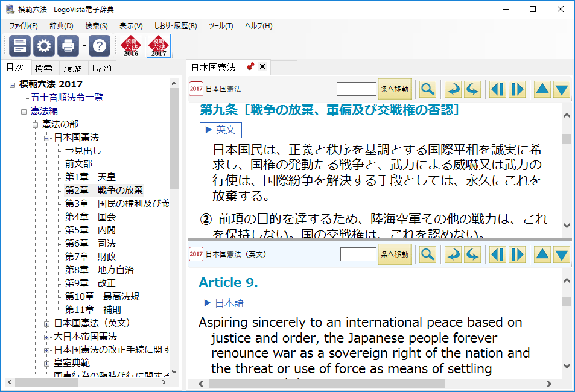
Task: Click the down triangle in the 英文 pane
Action: click(x=562, y=254)
